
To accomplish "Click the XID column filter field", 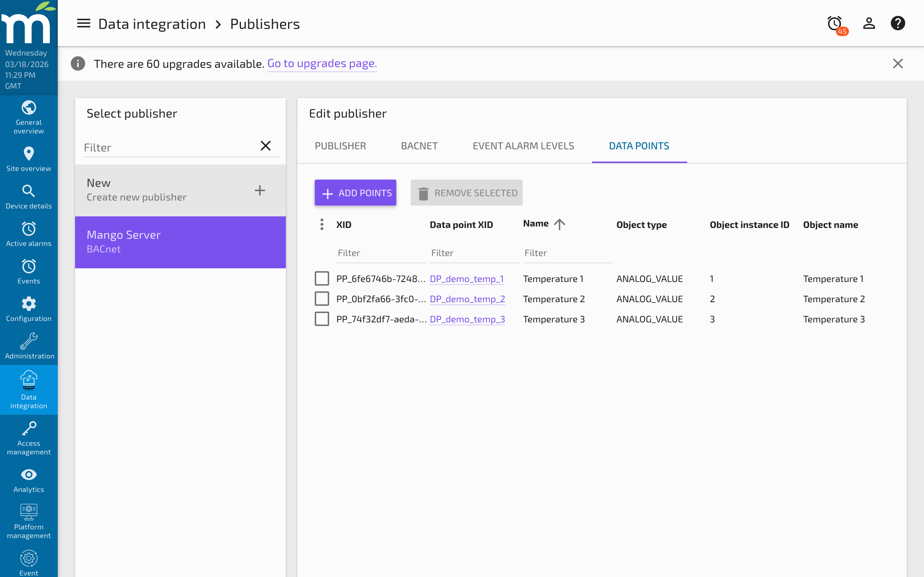I will click(380, 253).
